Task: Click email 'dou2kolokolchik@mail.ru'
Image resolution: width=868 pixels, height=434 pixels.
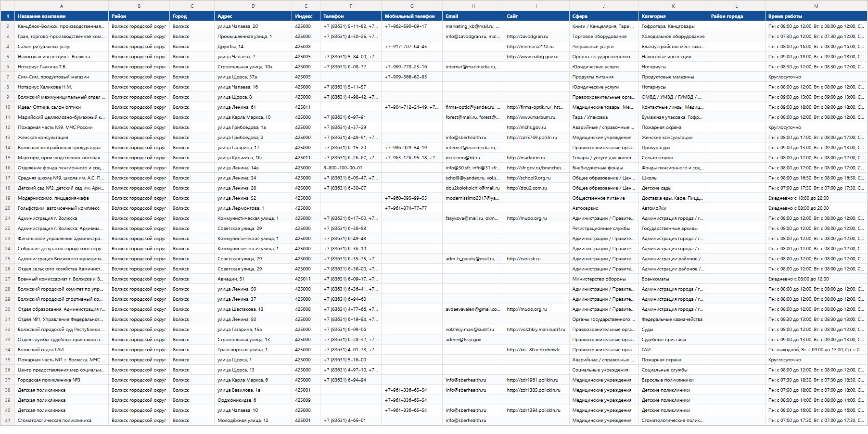Action: [x=472, y=188]
